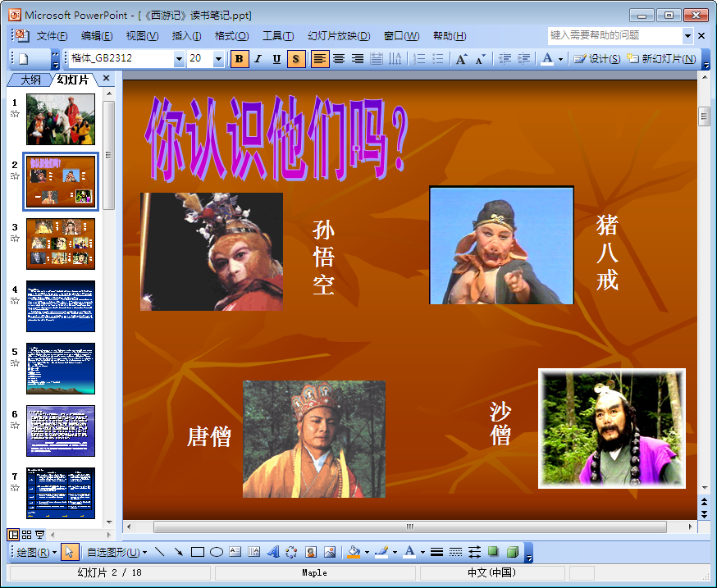Toggle Align Right button
717x588 pixels.
point(357,59)
